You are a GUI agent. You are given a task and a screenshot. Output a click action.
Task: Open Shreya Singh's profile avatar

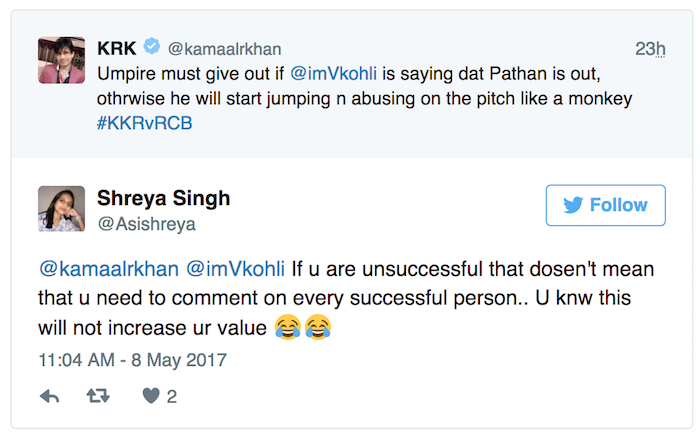tap(60, 208)
